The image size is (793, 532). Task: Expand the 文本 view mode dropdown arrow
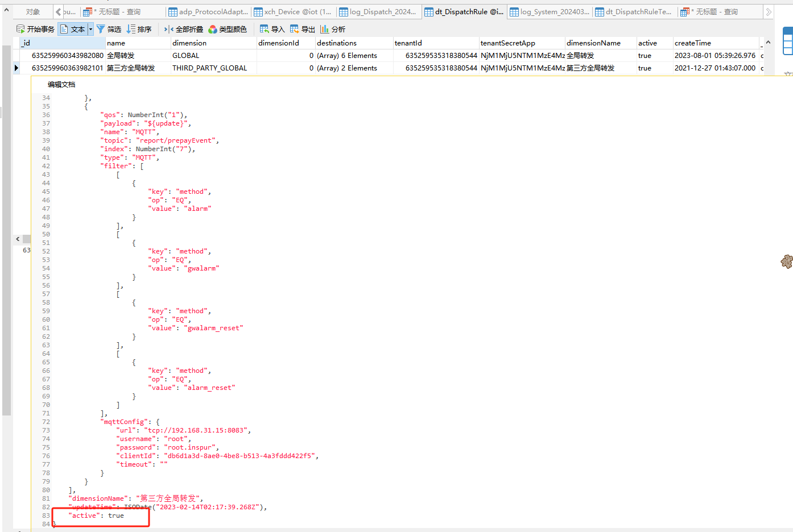[x=90, y=29]
